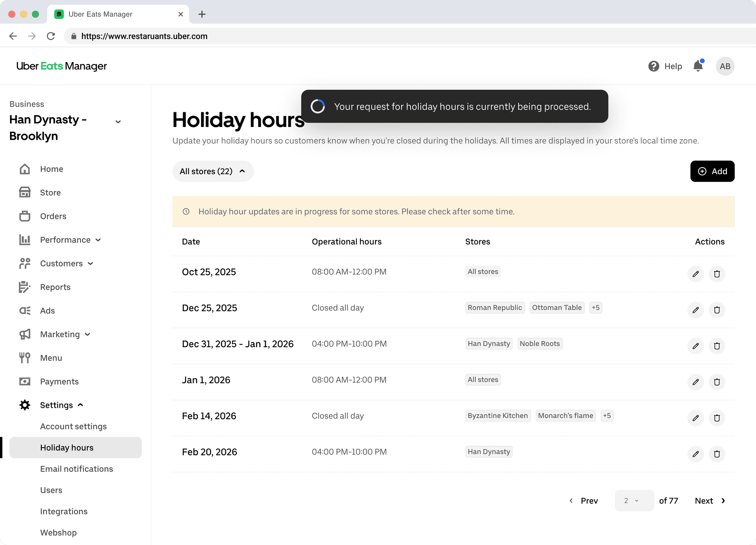Image resolution: width=756 pixels, height=545 pixels.
Task: Open the page number dropdown
Action: point(634,501)
